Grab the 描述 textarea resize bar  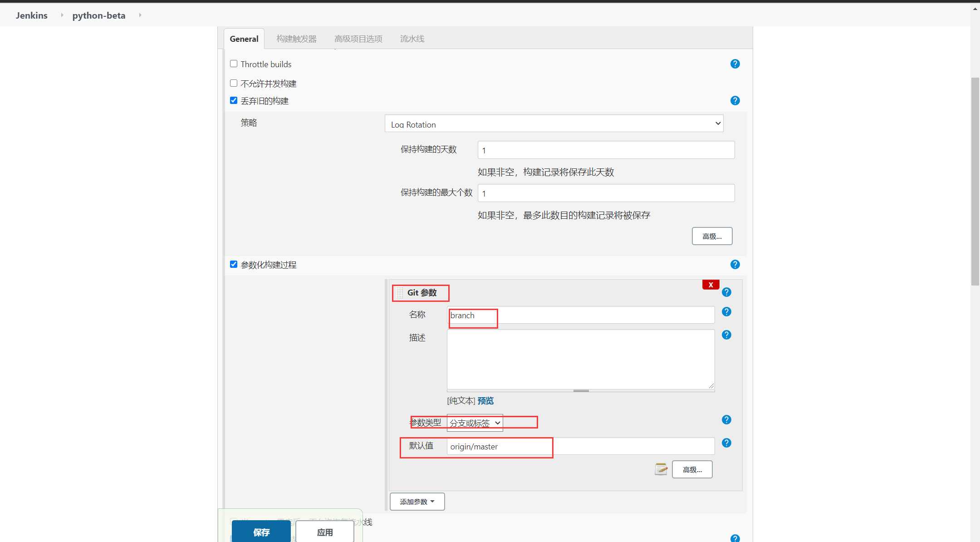tap(581, 391)
